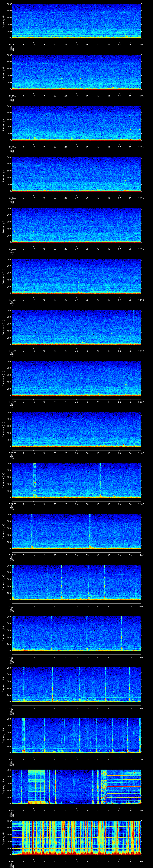Click the vertical line near 18 seconds in 8:12:00 panel
Image resolution: width=153 pixels, height=868 pixels.
point(51,15)
